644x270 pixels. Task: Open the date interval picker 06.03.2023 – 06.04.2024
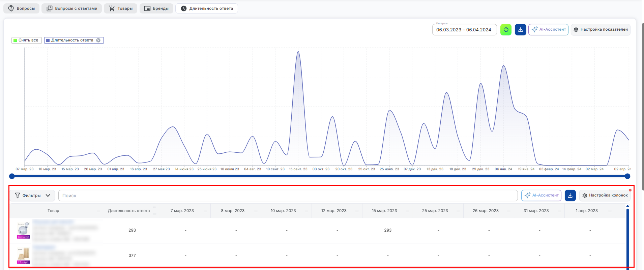click(x=464, y=30)
